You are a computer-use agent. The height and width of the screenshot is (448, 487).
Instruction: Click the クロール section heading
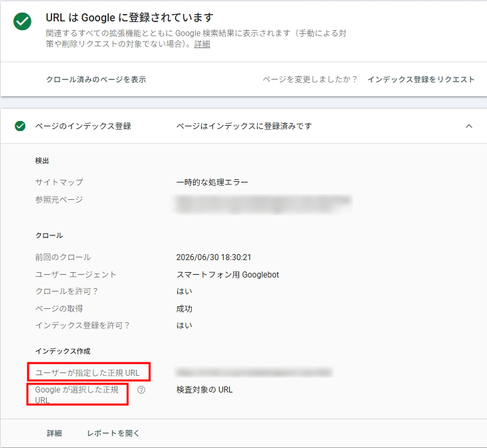(x=49, y=235)
